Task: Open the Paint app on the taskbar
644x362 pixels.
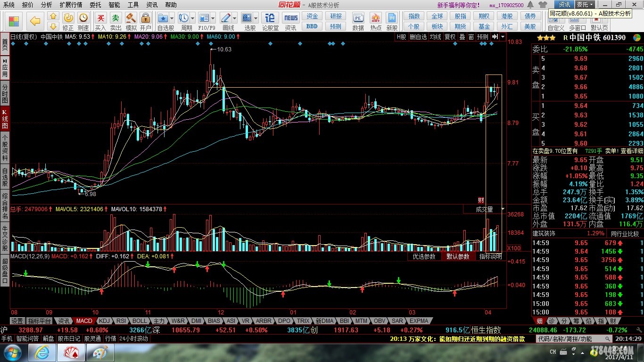Action: (100, 353)
